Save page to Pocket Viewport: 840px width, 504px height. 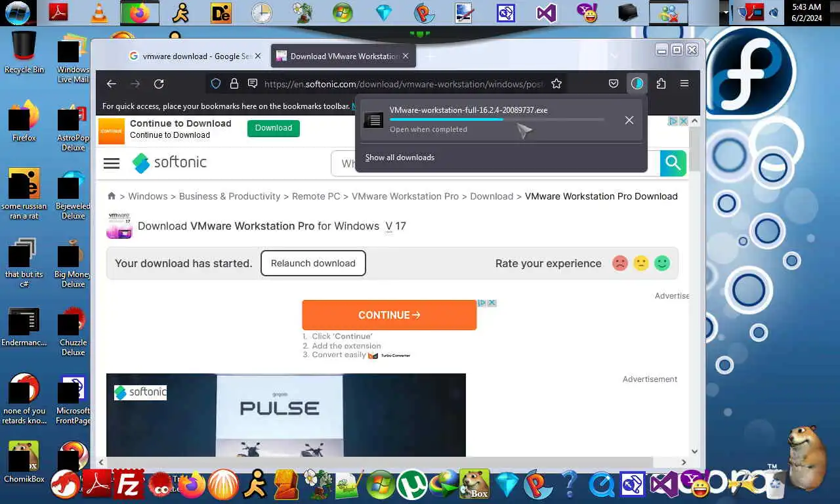(x=614, y=84)
